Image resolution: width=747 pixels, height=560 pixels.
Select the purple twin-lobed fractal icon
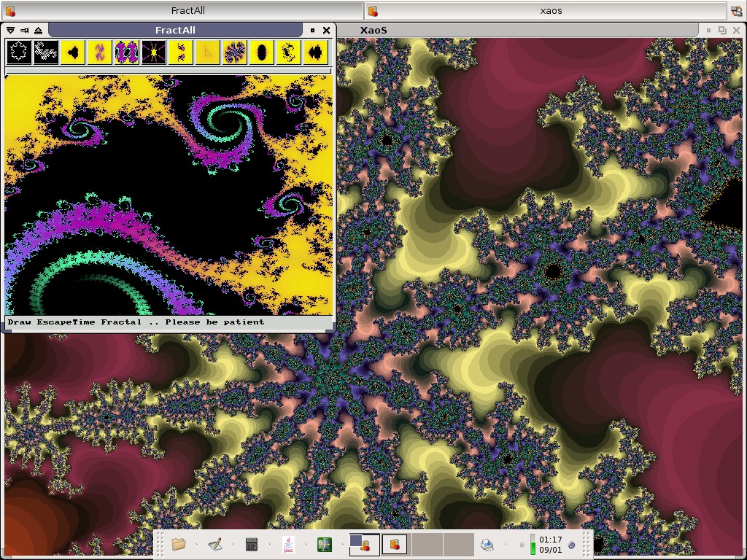[x=127, y=52]
